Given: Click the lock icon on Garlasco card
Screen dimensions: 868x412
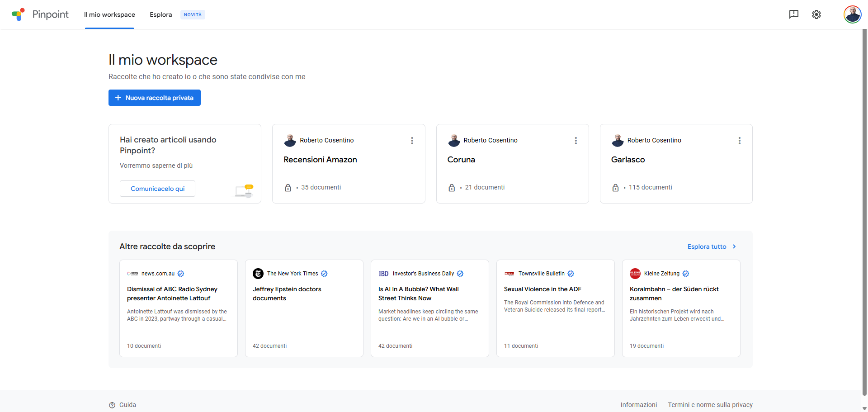Looking at the screenshot, I should coord(615,188).
